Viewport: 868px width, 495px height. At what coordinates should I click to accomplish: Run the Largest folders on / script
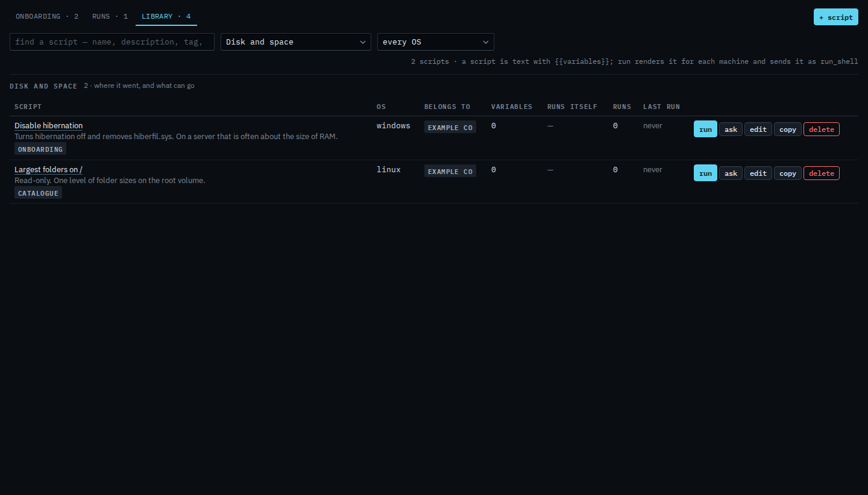pyautogui.click(x=705, y=173)
